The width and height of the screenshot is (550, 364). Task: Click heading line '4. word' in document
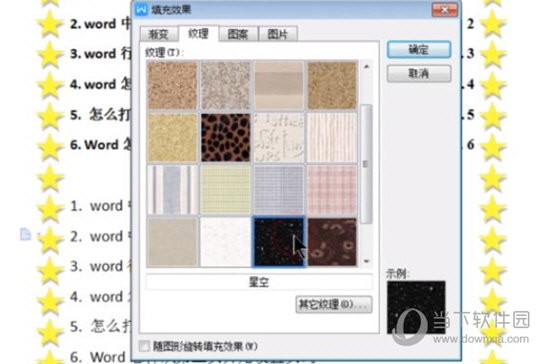click(101, 84)
